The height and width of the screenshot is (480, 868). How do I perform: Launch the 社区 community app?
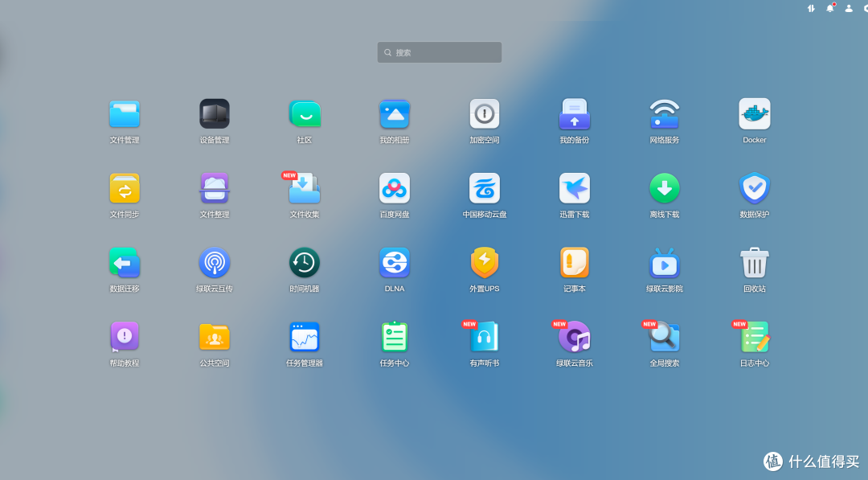(305, 115)
